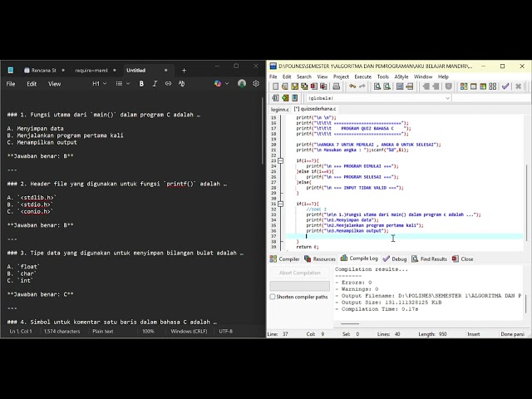Open the Search menu in Dev-C++
532x399 pixels.
point(304,76)
